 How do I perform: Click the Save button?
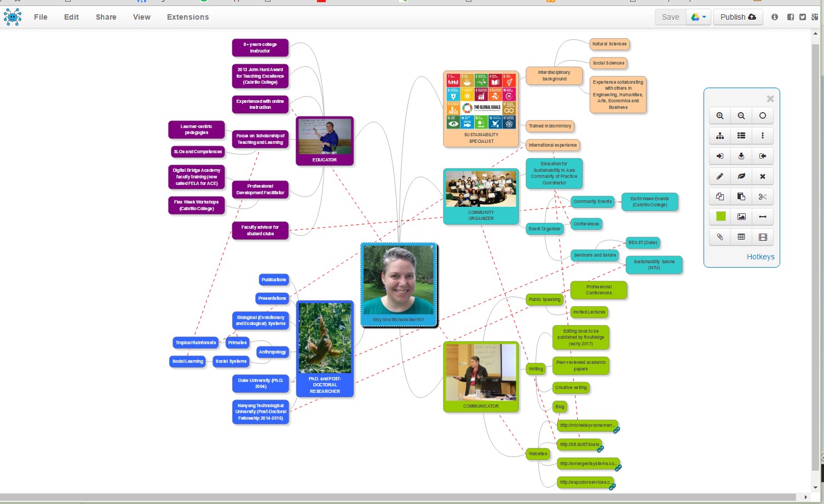pos(670,17)
